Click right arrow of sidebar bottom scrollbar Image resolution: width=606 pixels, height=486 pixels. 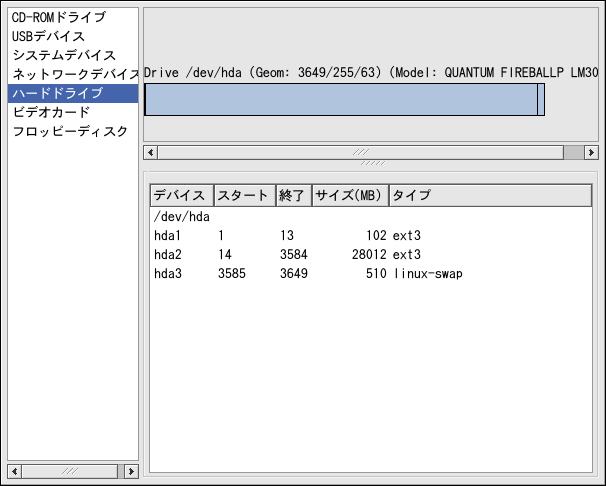point(131,470)
